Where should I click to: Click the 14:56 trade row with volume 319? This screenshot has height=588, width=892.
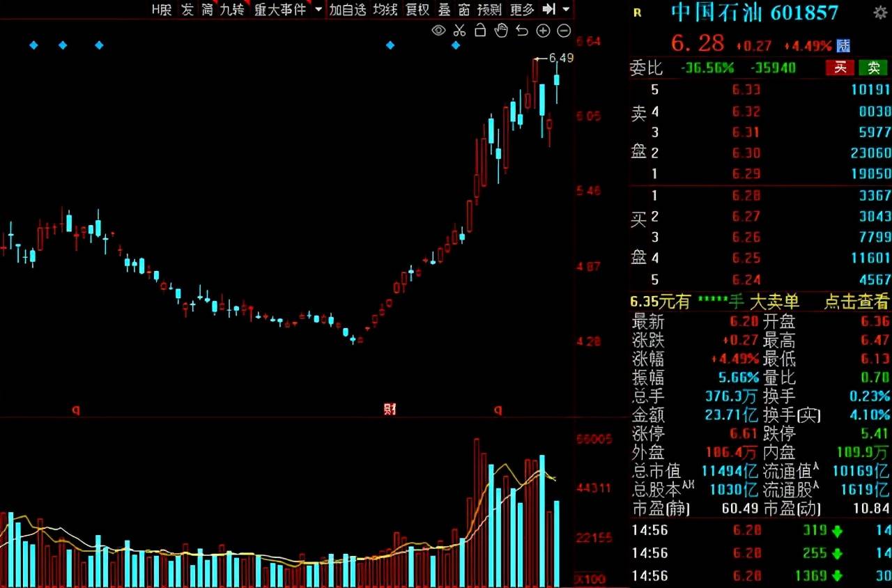(761, 531)
